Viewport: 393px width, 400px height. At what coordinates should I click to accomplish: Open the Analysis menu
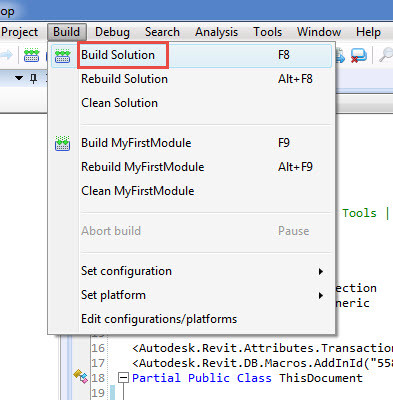click(217, 32)
